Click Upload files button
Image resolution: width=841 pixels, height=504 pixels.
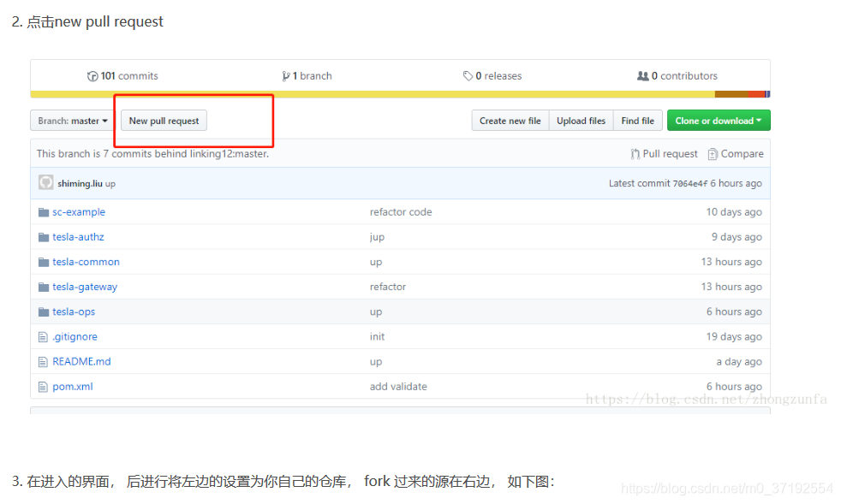coord(581,121)
